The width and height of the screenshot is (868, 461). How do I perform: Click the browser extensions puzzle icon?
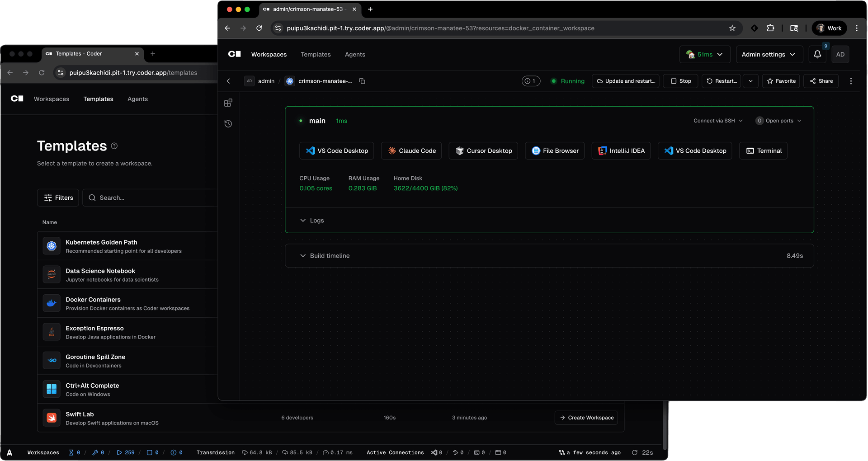point(771,28)
